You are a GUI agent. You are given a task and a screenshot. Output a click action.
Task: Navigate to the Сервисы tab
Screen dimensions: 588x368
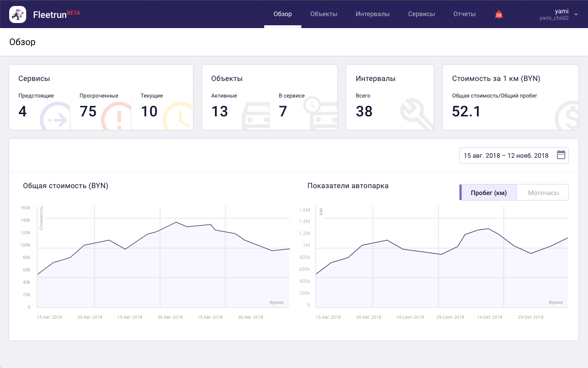point(421,14)
